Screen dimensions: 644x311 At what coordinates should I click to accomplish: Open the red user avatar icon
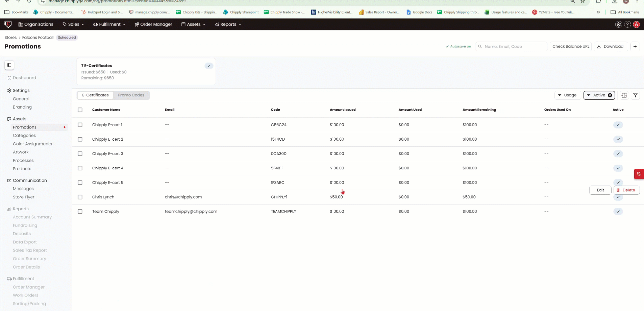pos(637,24)
